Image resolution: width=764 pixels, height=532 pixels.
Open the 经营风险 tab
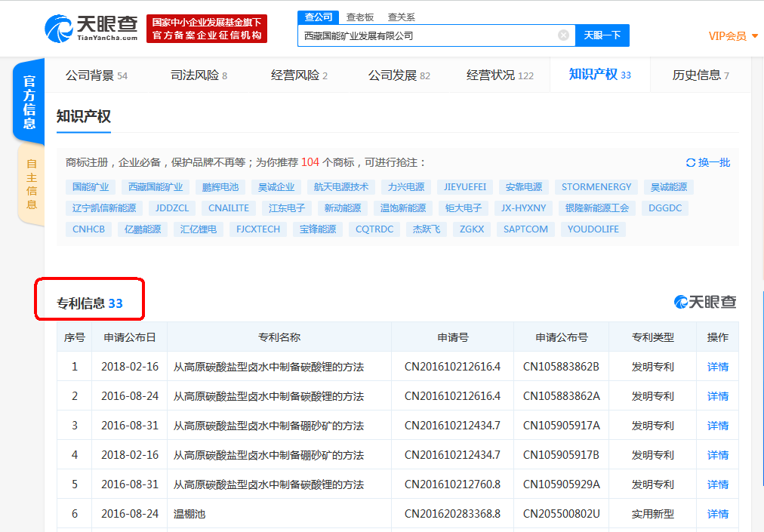point(299,75)
